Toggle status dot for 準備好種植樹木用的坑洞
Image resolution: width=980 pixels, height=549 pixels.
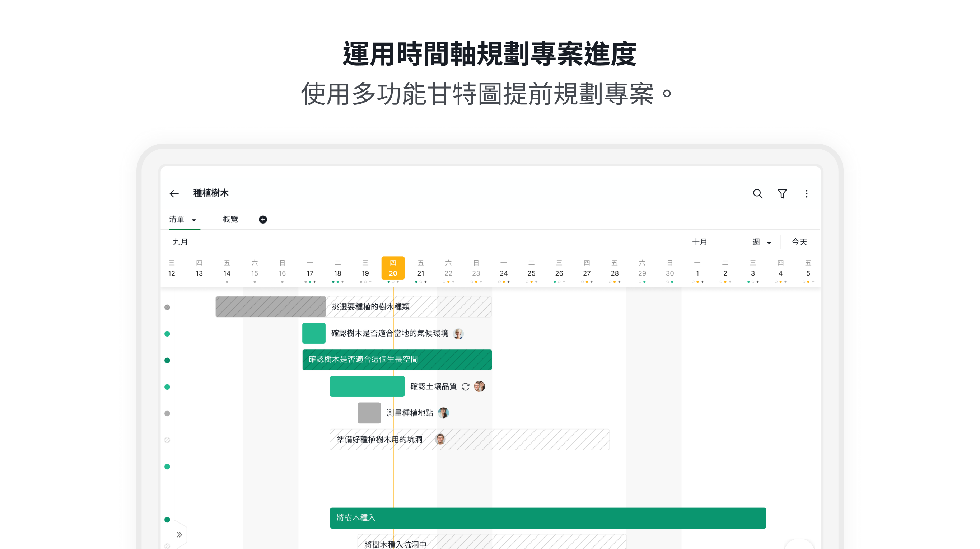167,440
